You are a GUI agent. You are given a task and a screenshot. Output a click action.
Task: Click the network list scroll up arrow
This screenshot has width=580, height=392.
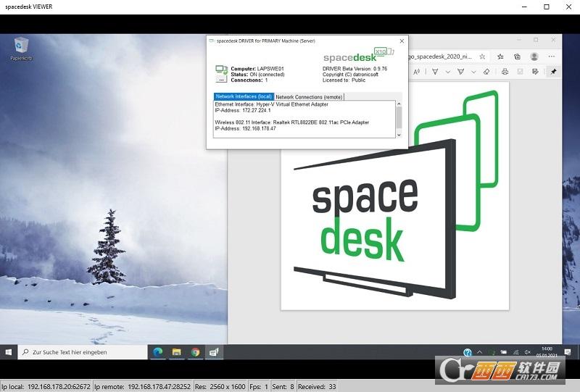pyautogui.click(x=399, y=104)
